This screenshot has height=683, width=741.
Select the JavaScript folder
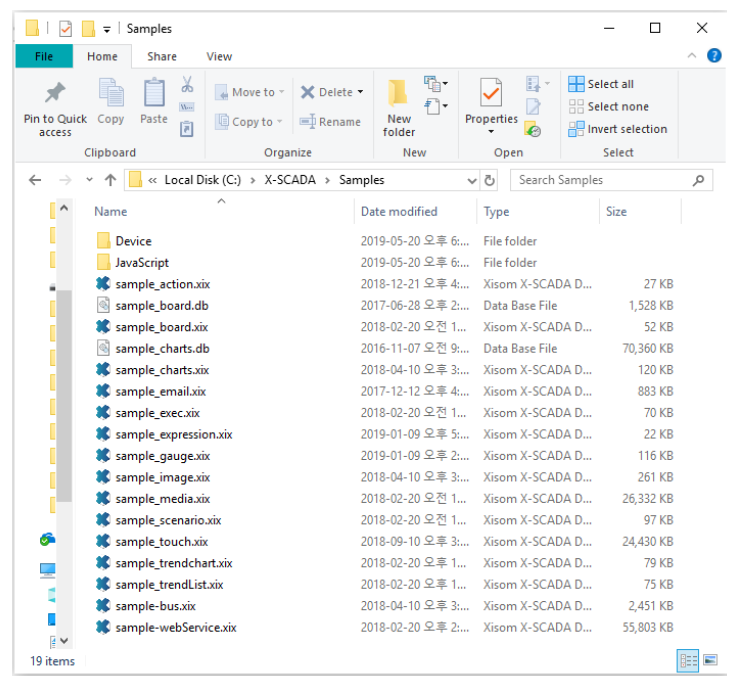point(132,262)
